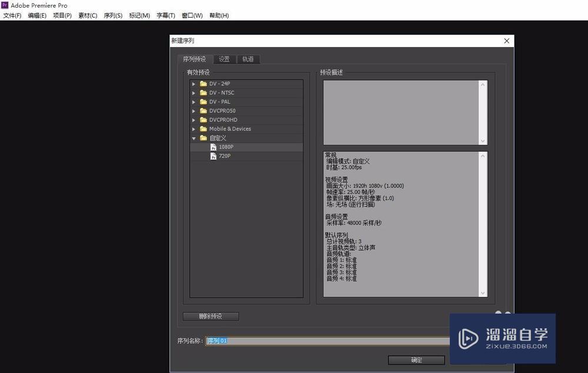Click the 720P preset file icon
The image size is (588, 373).
(213, 156)
